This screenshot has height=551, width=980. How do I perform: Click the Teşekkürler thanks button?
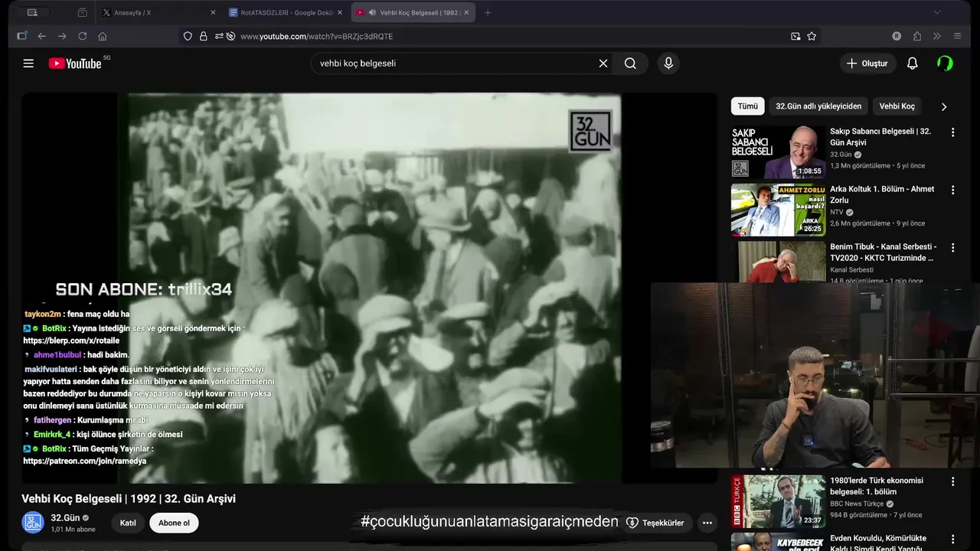coord(655,523)
